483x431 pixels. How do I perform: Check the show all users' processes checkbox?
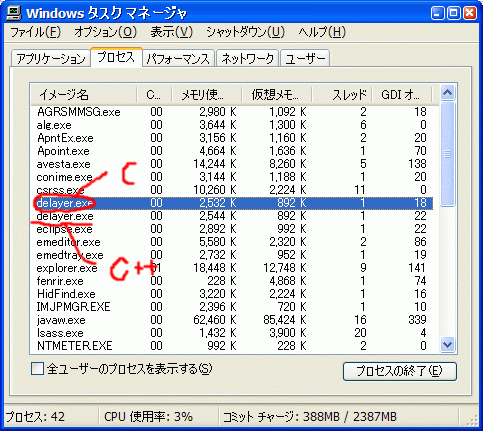point(37,369)
